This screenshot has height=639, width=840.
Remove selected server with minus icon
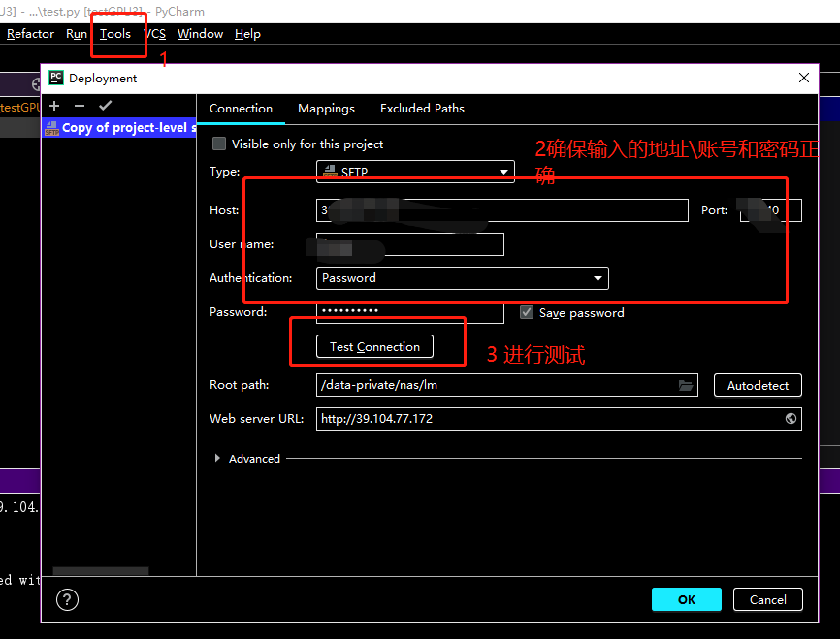(x=80, y=106)
